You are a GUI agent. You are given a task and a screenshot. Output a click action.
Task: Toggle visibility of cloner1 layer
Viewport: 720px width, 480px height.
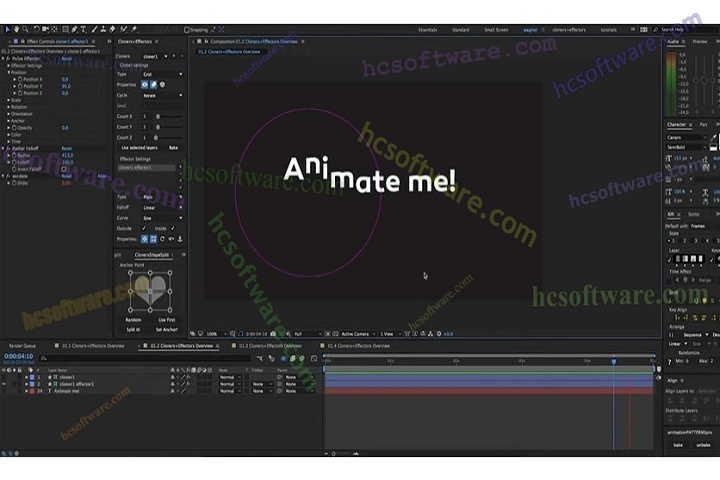pyautogui.click(x=4, y=377)
